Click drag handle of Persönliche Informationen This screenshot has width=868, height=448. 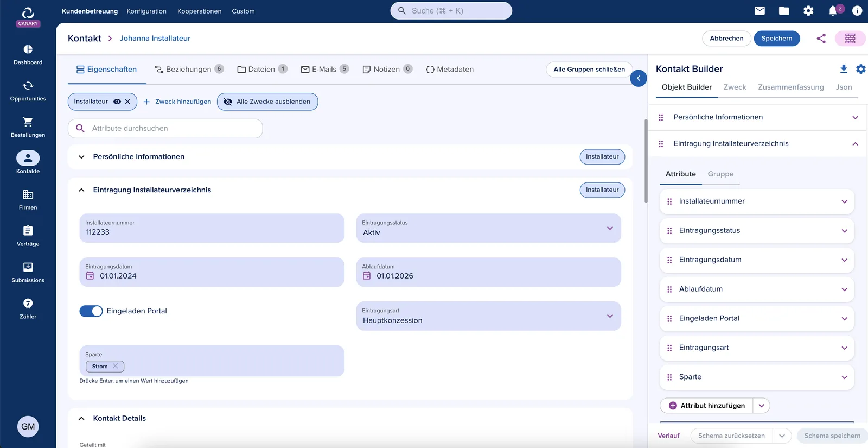click(x=661, y=117)
